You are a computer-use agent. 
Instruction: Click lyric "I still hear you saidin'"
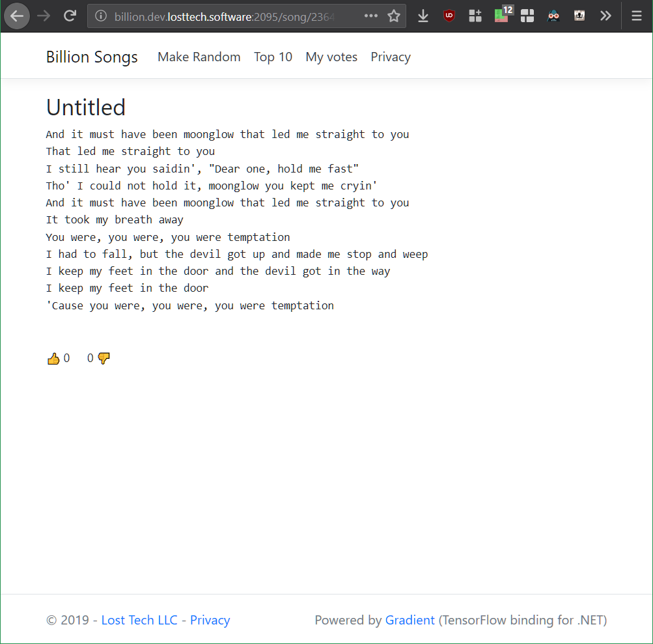point(202,169)
